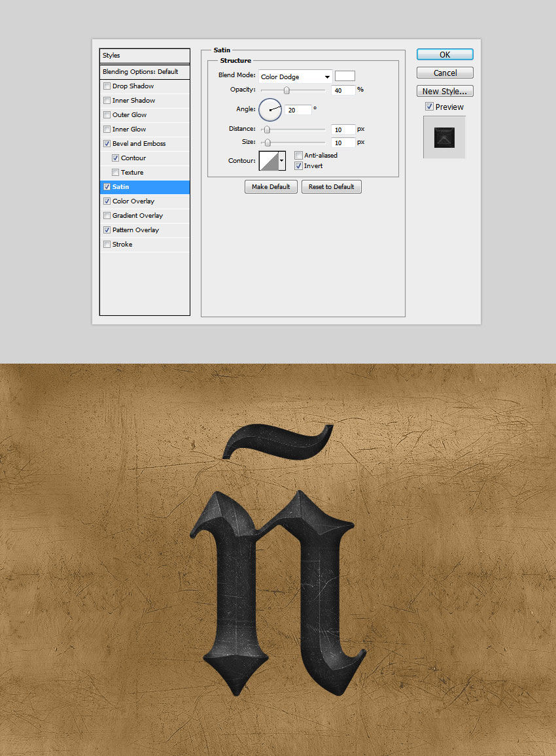Viewport: 556px width, 756px height.
Task: Uncheck the Color Overlay checkbox
Action: (x=107, y=201)
